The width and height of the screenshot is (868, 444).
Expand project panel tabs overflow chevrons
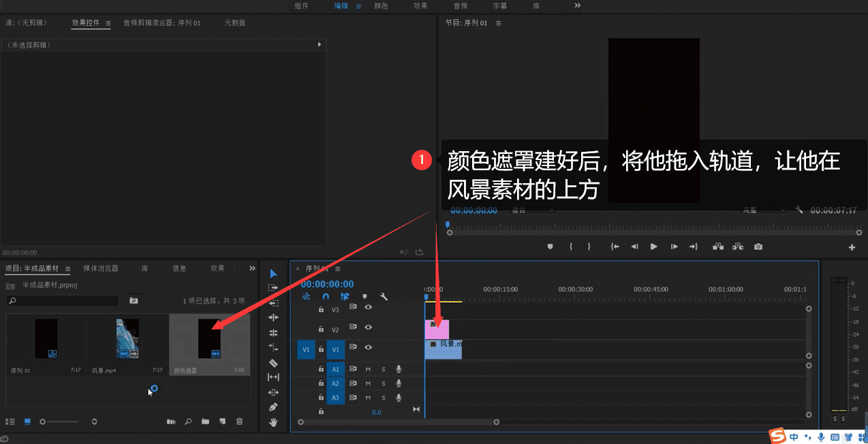[252, 268]
